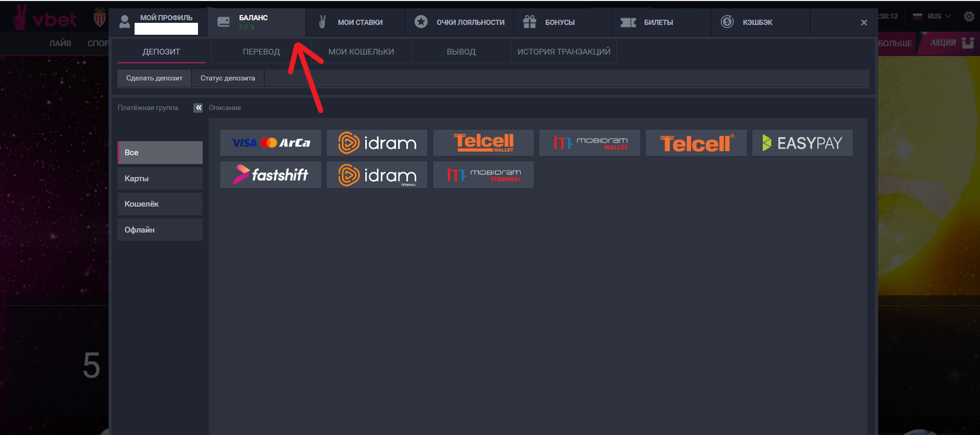Open Мои кошельки tab
The width and height of the screenshot is (980, 435).
coord(361,52)
